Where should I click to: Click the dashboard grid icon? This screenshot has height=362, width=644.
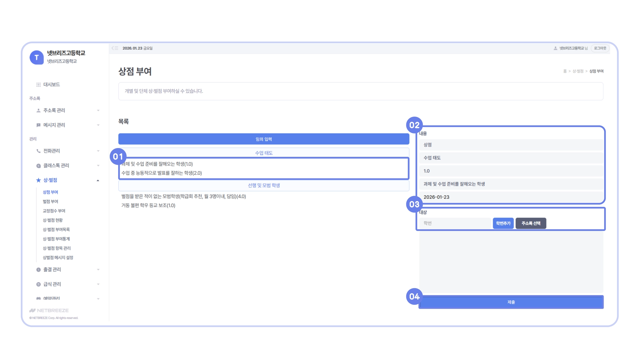click(x=38, y=85)
